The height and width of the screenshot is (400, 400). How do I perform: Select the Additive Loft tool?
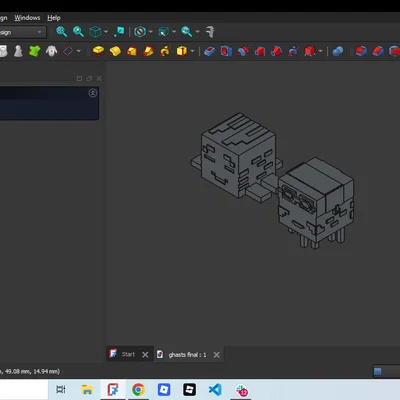tap(132, 51)
